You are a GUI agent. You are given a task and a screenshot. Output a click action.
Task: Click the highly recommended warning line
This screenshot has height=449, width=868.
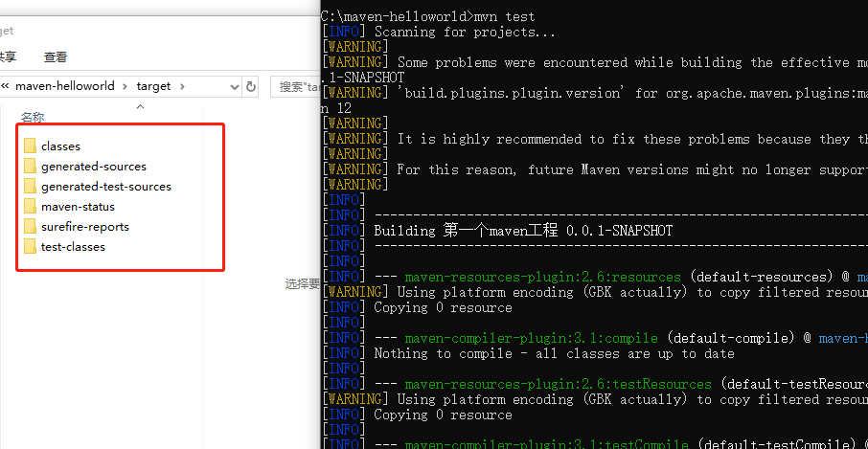(595, 140)
